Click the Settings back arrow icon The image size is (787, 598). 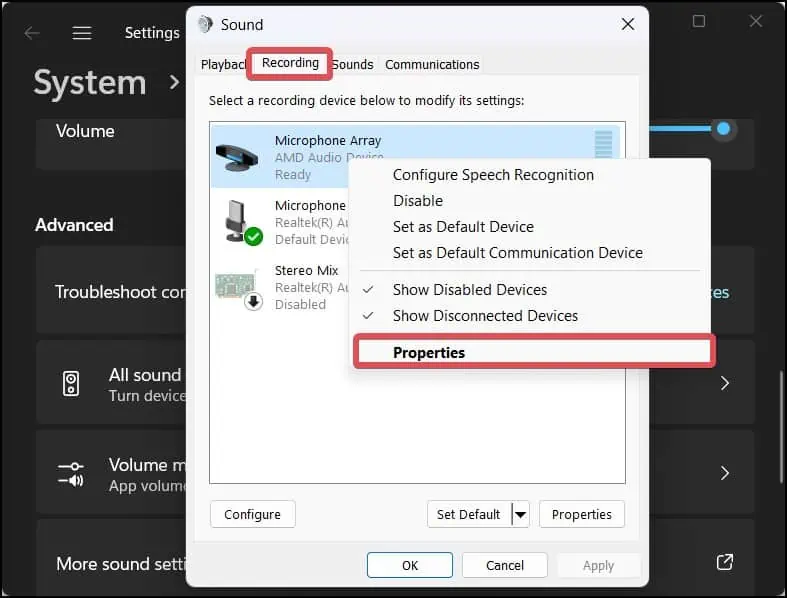pos(32,33)
